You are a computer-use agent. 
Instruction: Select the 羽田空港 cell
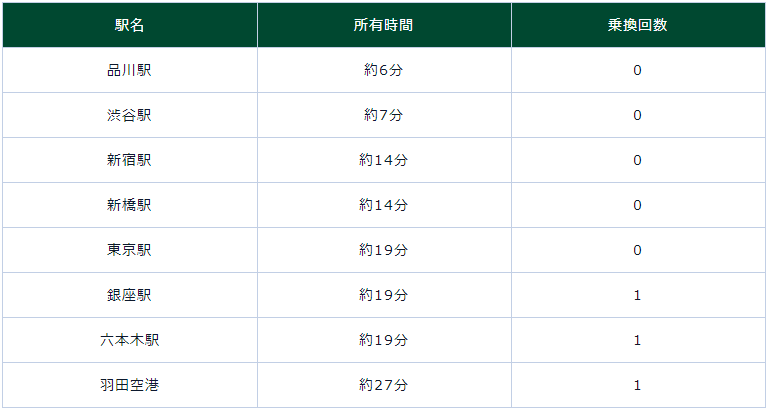click(129, 385)
